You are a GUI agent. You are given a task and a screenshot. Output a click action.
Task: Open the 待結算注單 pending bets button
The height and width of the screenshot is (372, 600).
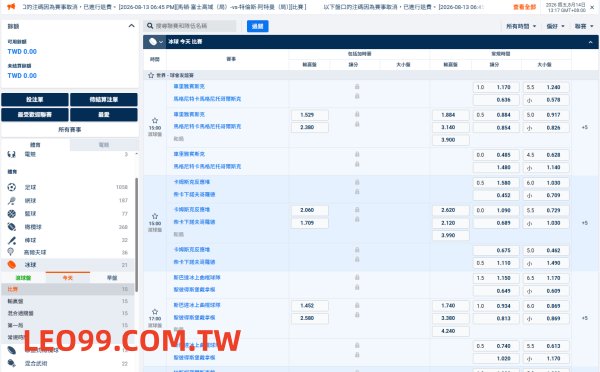[104, 100]
